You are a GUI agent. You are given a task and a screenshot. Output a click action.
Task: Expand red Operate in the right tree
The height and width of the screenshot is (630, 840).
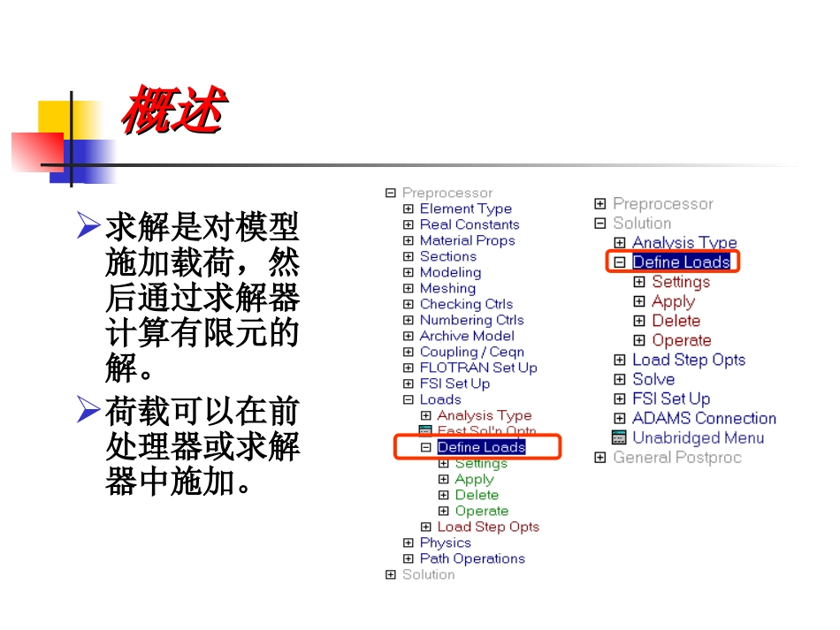[x=639, y=340]
